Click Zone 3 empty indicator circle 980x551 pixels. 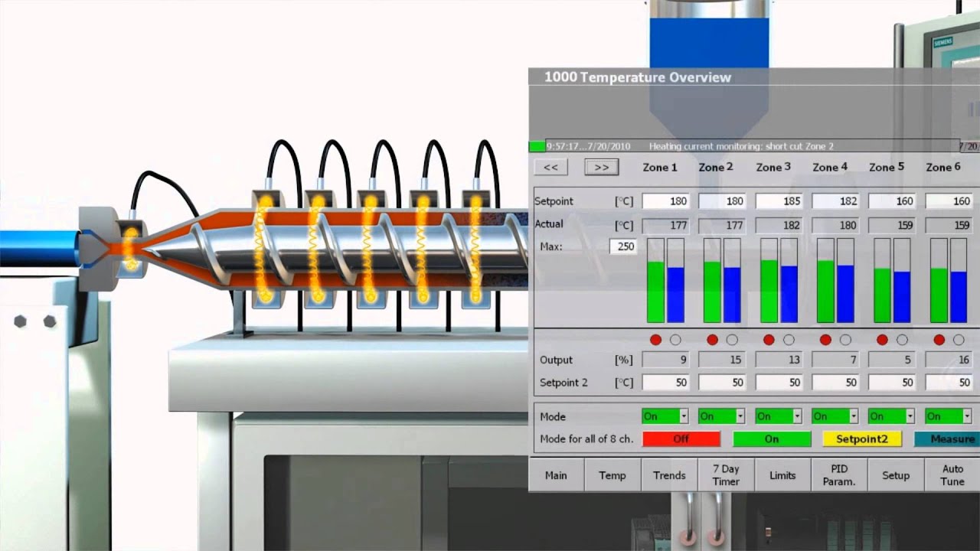click(x=789, y=340)
